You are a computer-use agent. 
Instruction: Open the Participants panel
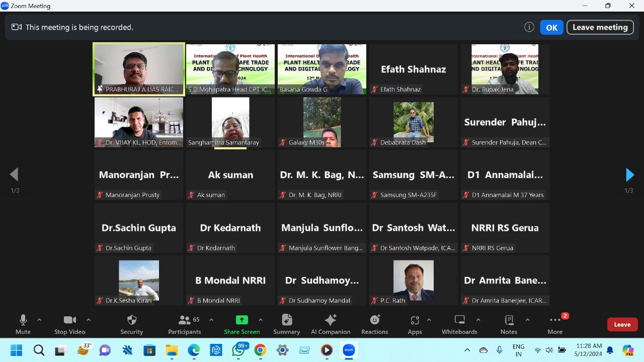(185, 324)
